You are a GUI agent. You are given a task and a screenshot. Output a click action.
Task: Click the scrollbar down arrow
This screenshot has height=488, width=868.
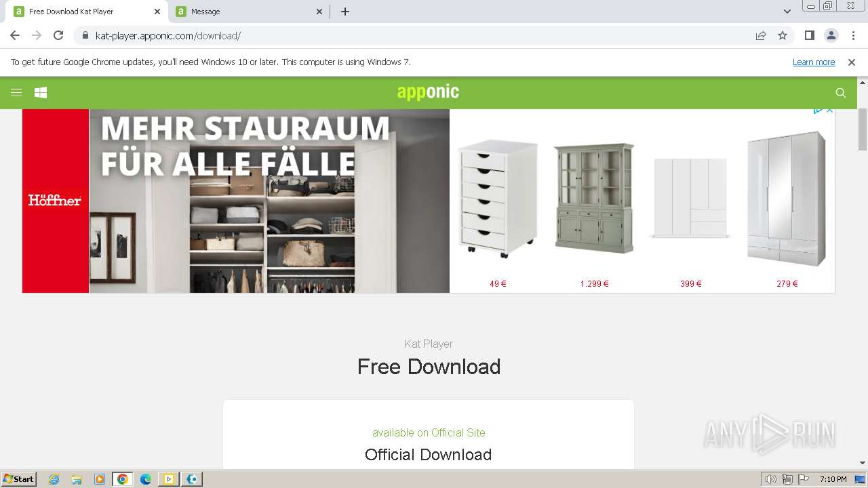pyautogui.click(x=863, y=463)
